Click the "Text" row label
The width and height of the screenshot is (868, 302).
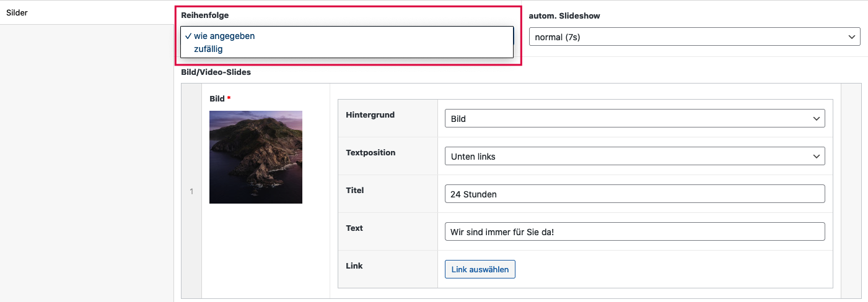click(354, 228)
